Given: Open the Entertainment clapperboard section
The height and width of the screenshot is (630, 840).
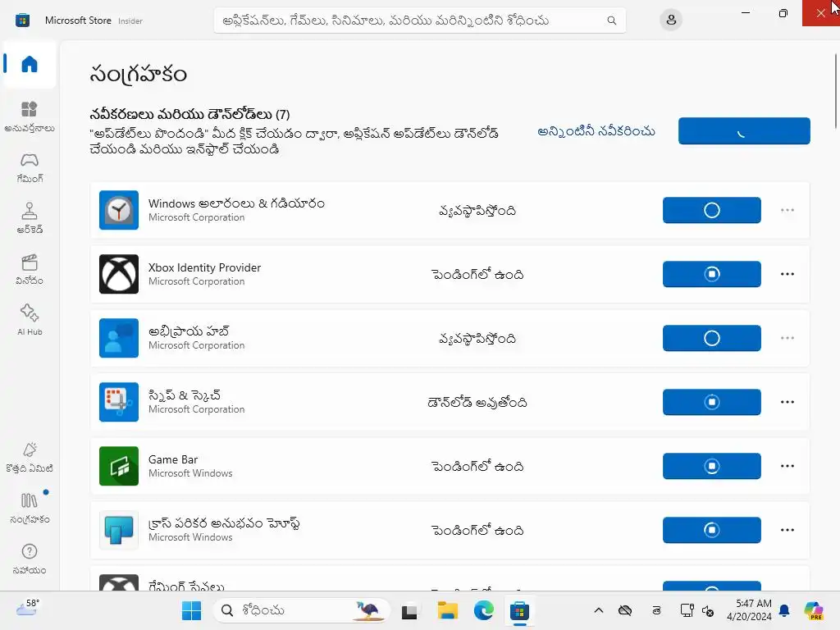Looking at the screenshot, I should click(x=30, y=269).
